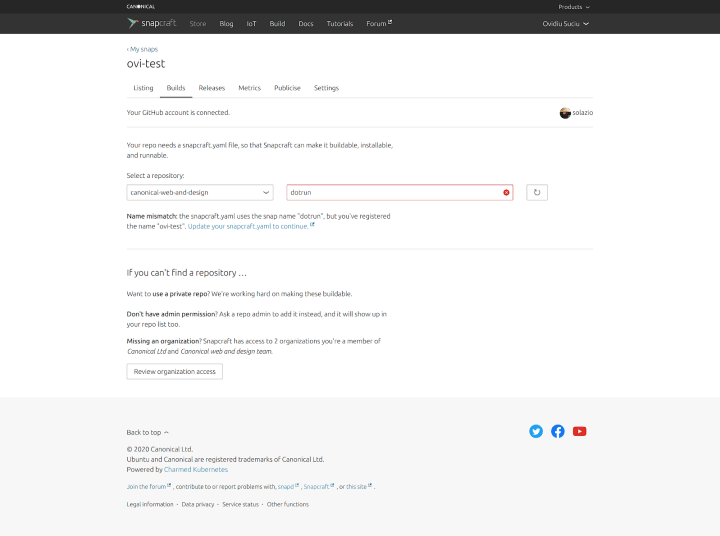720x536 pixels.
Task: Click Back to top link
Action: [x=147, y=433]
